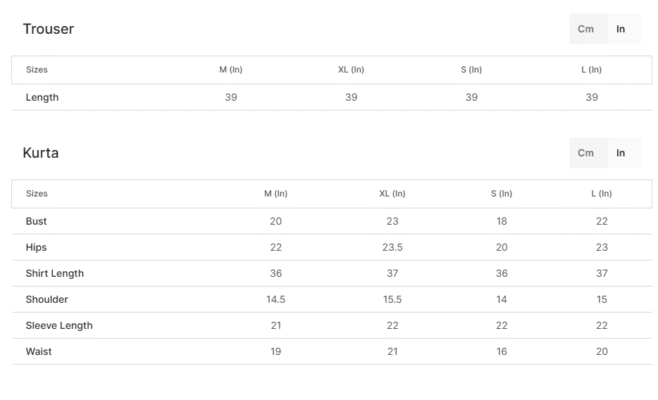Select the Shoulder M value 14.5

pos(276,299)
